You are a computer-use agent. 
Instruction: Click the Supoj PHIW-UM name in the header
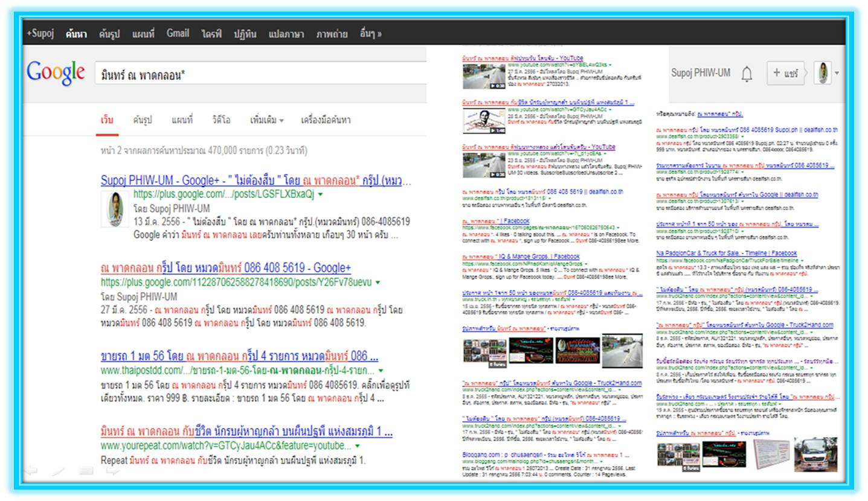701,73
